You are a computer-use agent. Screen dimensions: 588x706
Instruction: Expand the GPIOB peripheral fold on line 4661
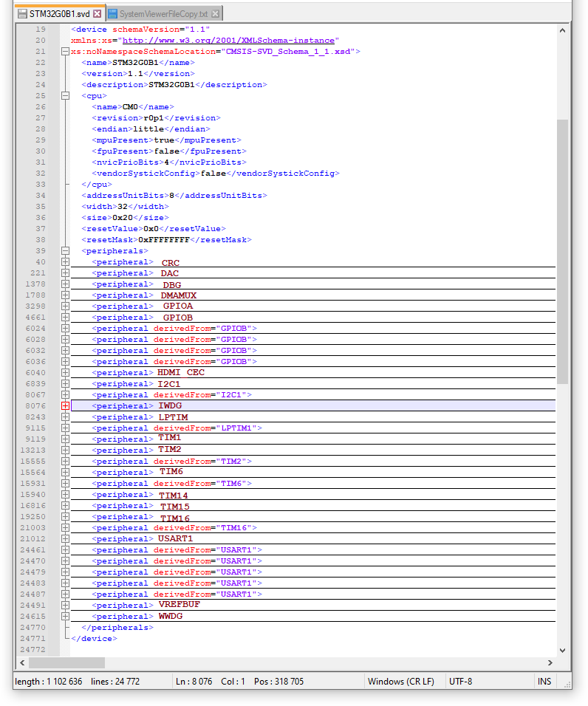pos(65,318)
